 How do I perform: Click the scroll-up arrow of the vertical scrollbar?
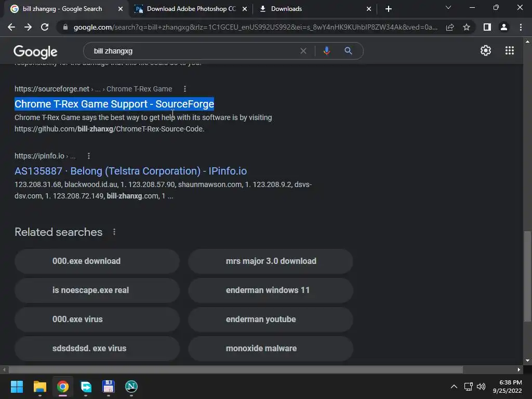point(527,42)
